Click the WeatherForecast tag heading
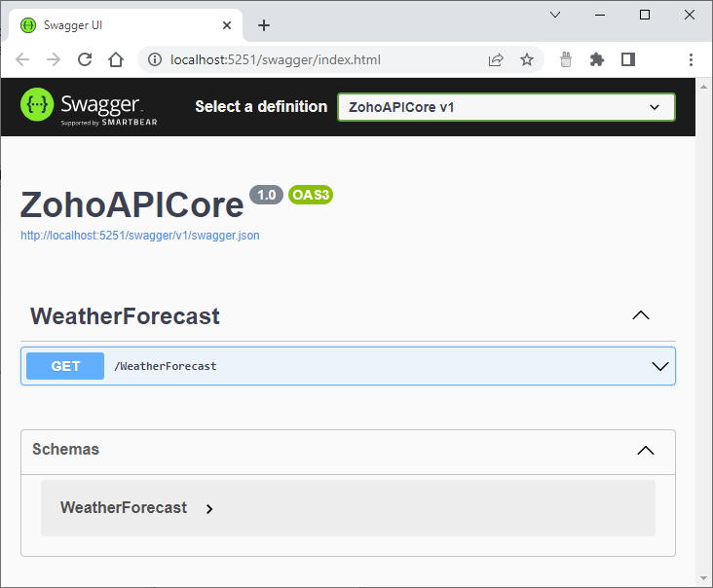713x588 pixels. (x=125, y=315)
